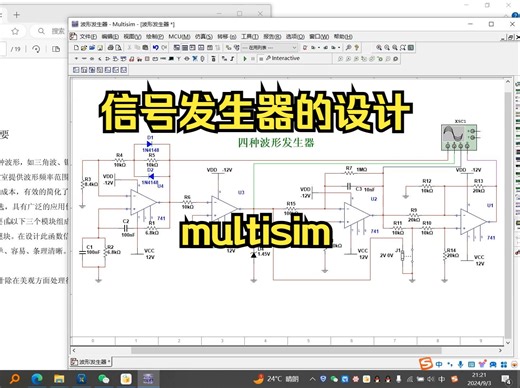
Task: Open a new tab in background browser
Action: [16, 15]
